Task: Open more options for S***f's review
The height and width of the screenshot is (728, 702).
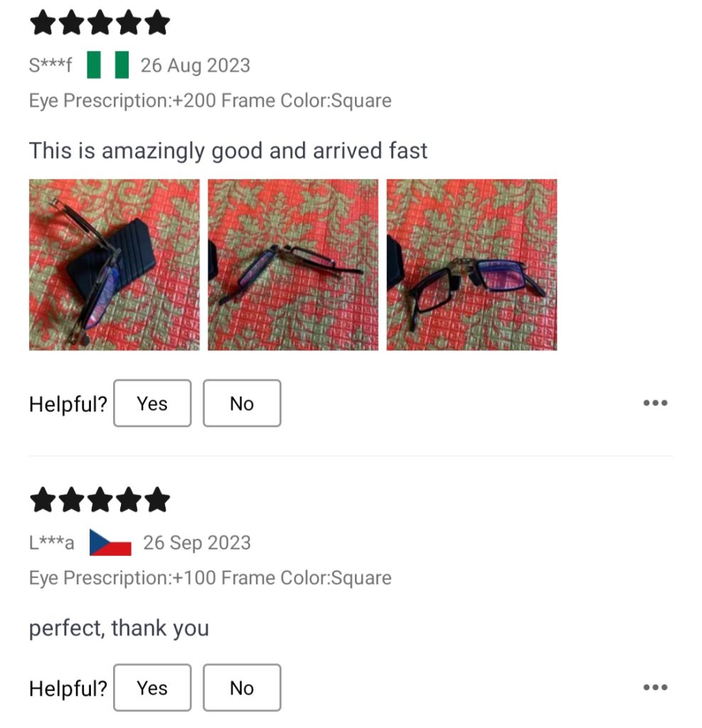Action: coord(655,403)
